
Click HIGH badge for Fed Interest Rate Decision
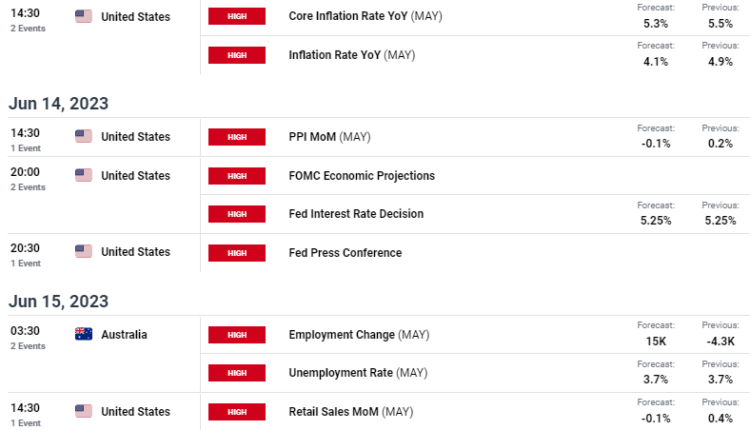click(x=237, y=214)
